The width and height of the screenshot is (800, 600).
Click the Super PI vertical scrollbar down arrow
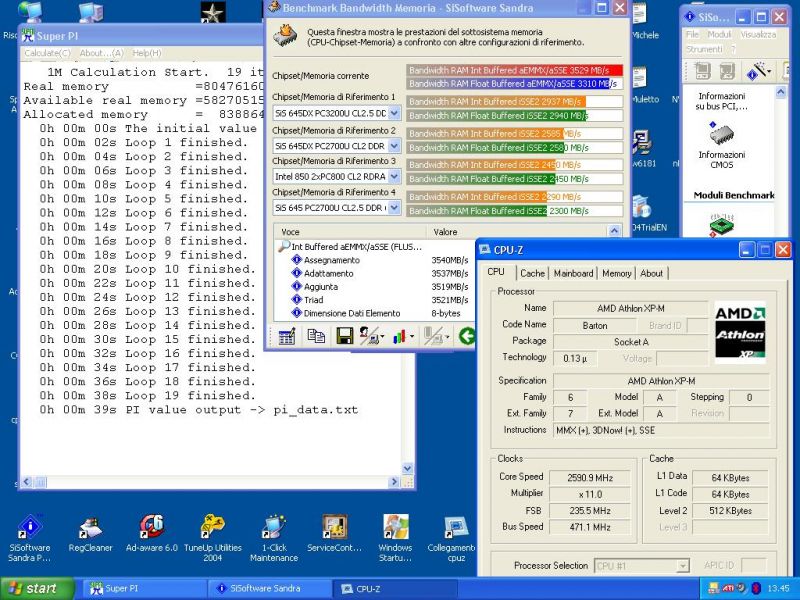(x=408, y=468)
